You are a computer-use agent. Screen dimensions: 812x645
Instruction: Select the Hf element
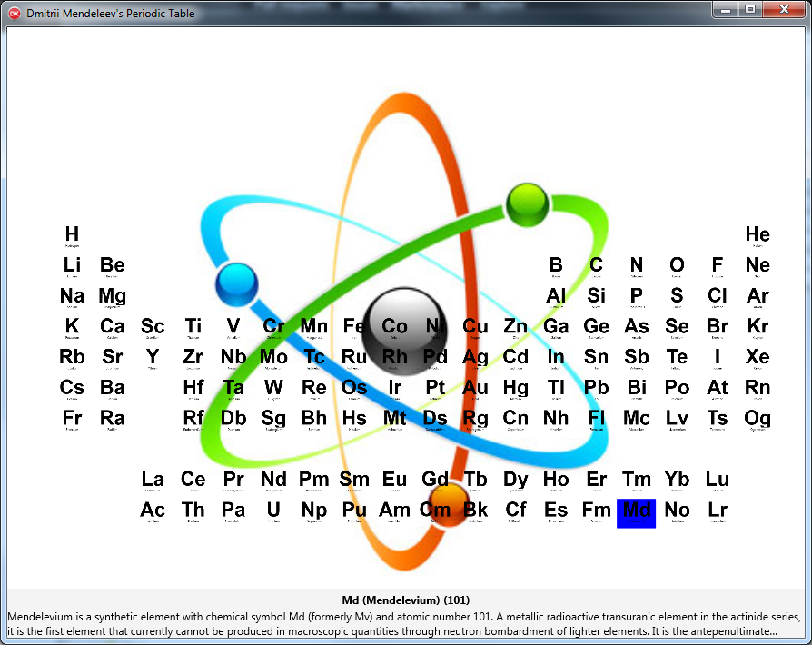click(193, 389)
